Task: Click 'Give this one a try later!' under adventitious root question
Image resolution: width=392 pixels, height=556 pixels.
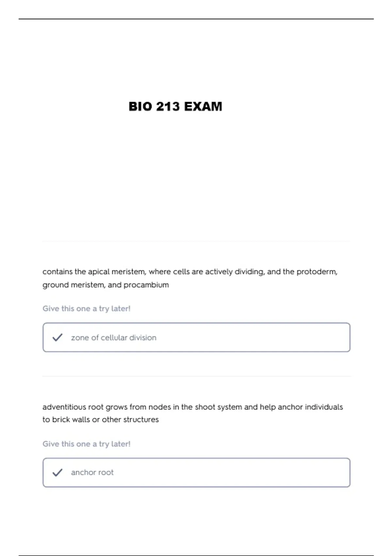Action: (x=87, y=444)
